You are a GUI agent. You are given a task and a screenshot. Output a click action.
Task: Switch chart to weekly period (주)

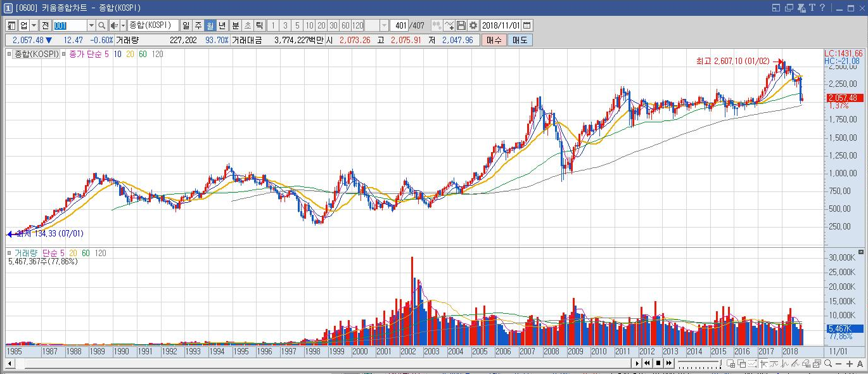198,25
